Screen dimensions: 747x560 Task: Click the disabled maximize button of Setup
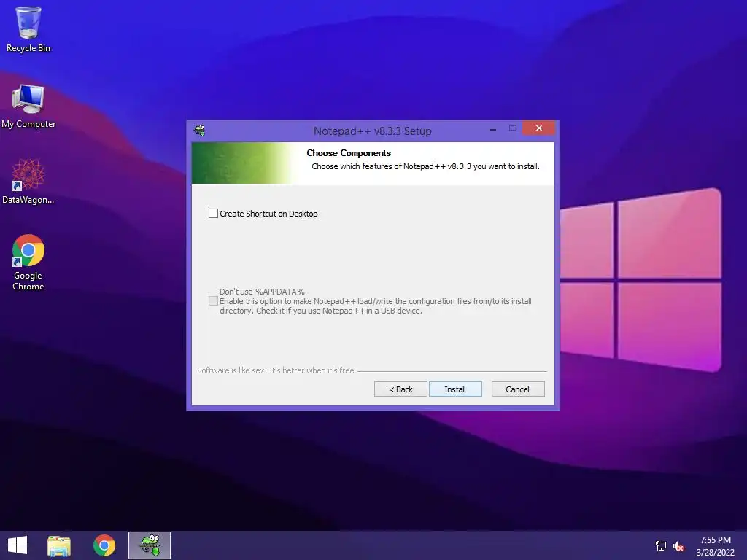(513, 128)
